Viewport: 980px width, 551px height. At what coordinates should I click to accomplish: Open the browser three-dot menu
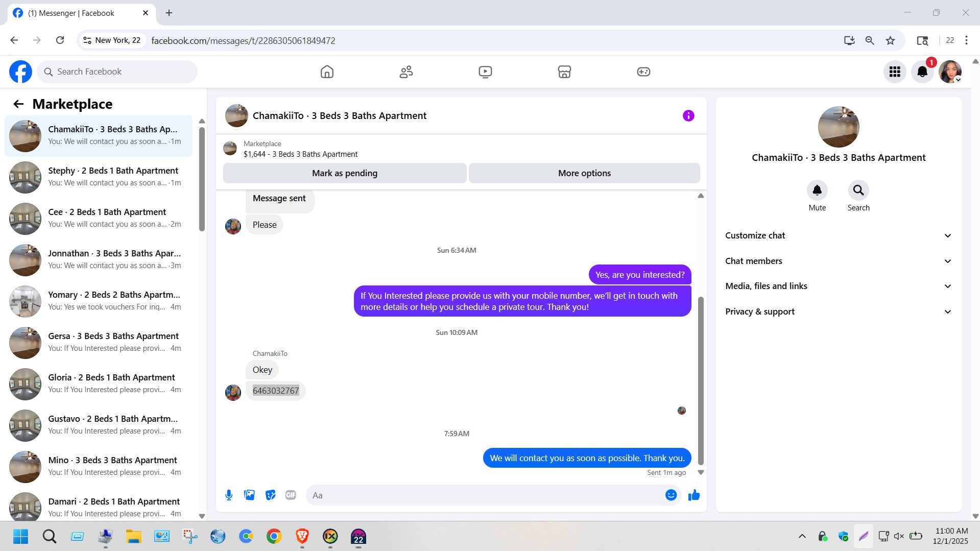pyautogui.click(x=966, y=40)
